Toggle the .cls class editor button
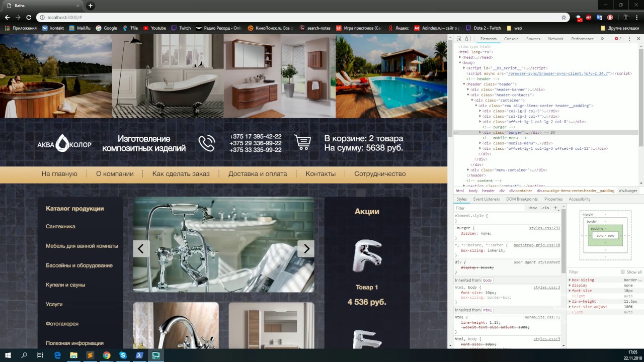644x362 pixels. click(545, 208)
